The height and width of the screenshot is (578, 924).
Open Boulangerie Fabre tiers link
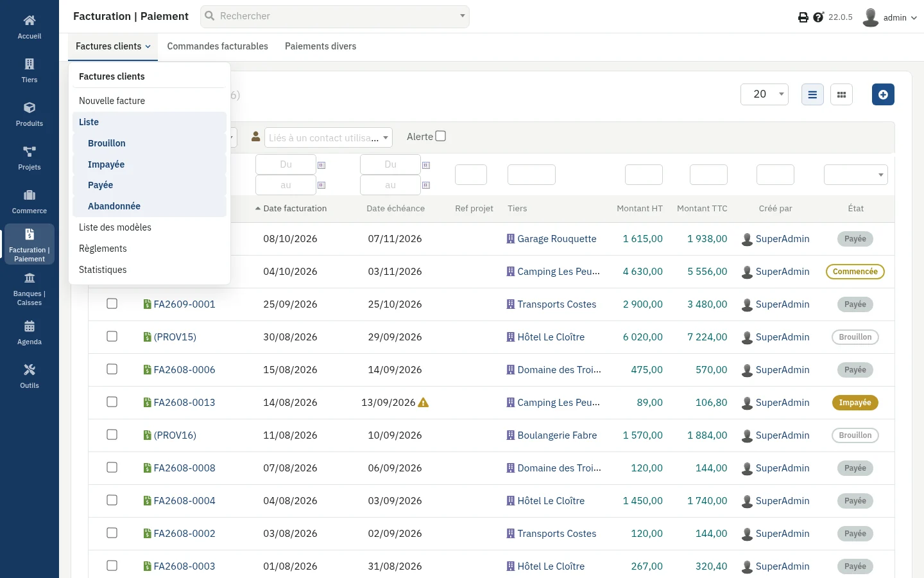[x=557, y=435]
